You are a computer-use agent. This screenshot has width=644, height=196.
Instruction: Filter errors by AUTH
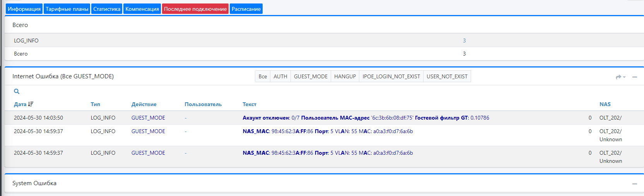(280, 76)
